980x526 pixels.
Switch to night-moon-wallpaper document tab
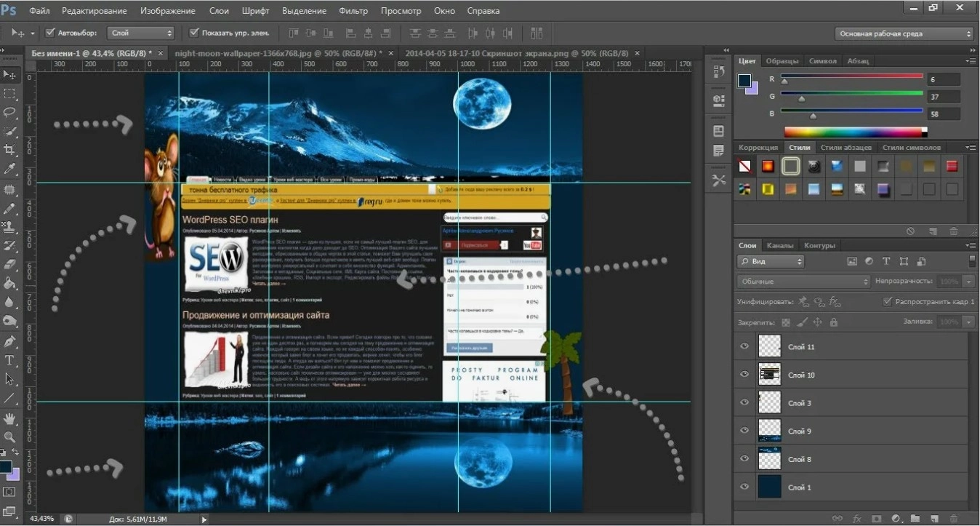tap(278, 53)
